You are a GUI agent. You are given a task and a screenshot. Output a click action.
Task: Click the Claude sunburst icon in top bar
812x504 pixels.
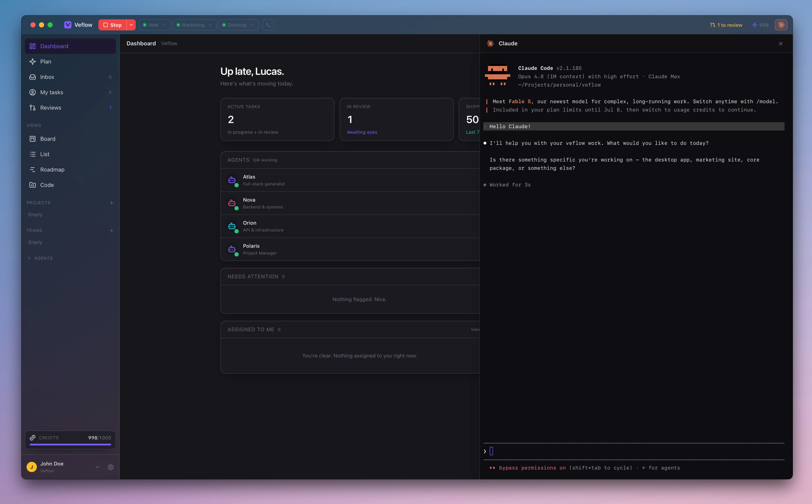click(x=781, y=25)
